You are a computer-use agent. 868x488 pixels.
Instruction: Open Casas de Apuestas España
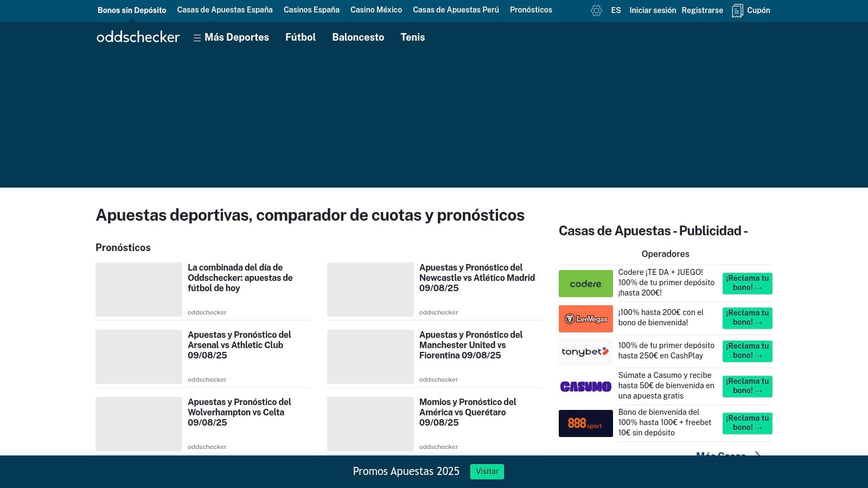coord(225,10)
